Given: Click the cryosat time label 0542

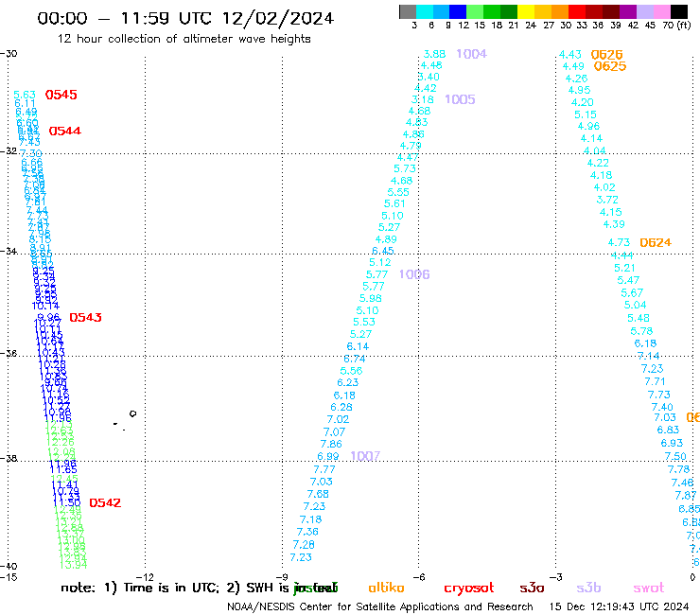Looking at the screenshot, I should [105, 503].
